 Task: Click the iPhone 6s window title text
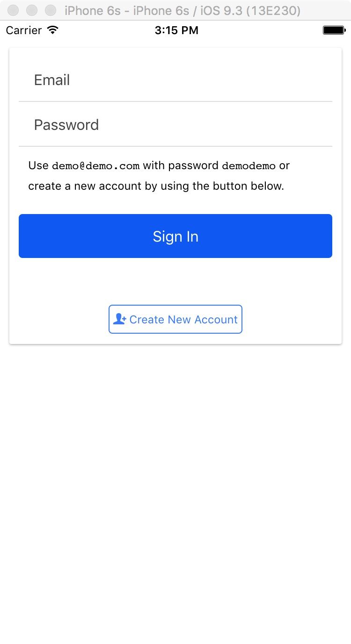[x=183, y=10]
